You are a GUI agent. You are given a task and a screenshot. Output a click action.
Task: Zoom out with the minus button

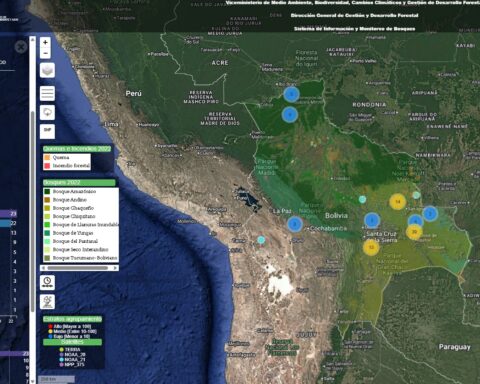(x=46, y=53)
